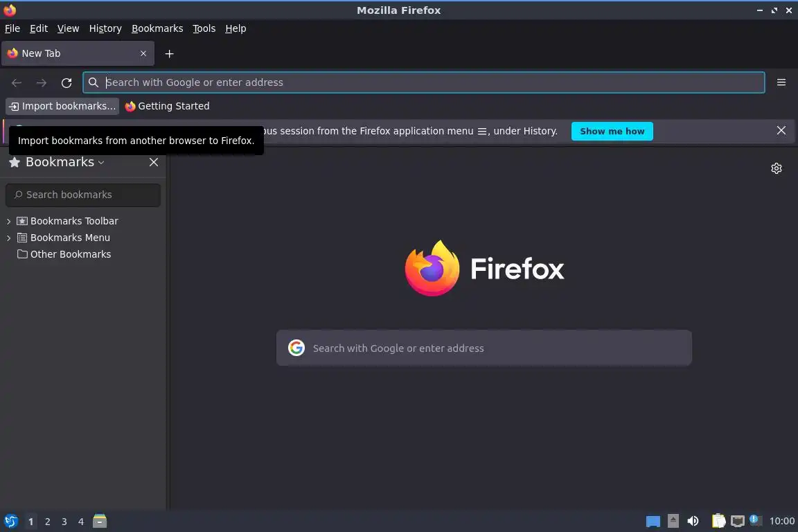
Task: Focus the top address bar field
Action: click(424, 82)
